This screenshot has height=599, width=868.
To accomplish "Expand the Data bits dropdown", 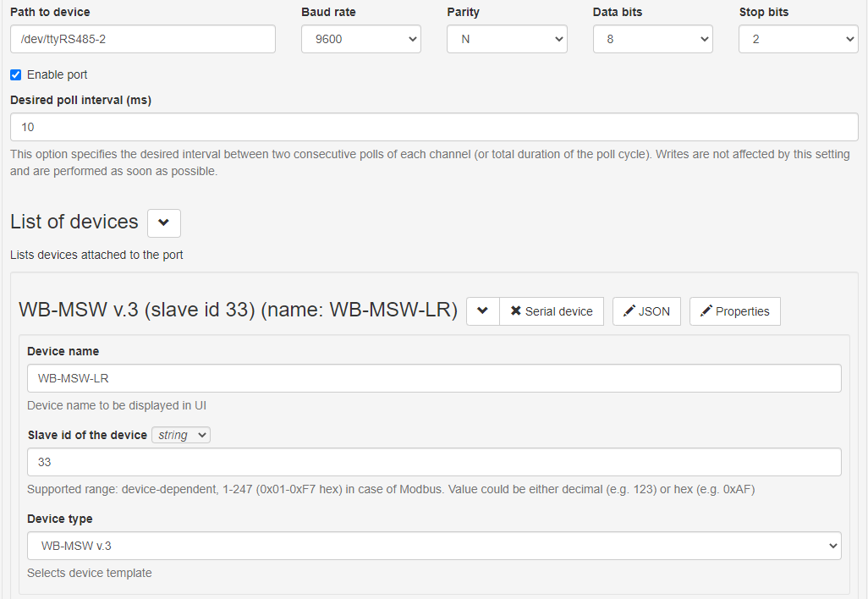I will click(x=652, y=39).
